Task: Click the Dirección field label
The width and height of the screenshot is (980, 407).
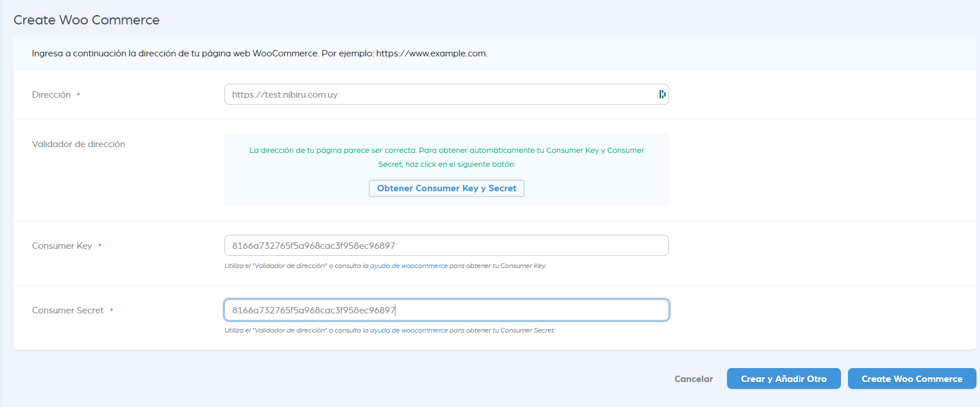Action: click(x=51, y=95)
